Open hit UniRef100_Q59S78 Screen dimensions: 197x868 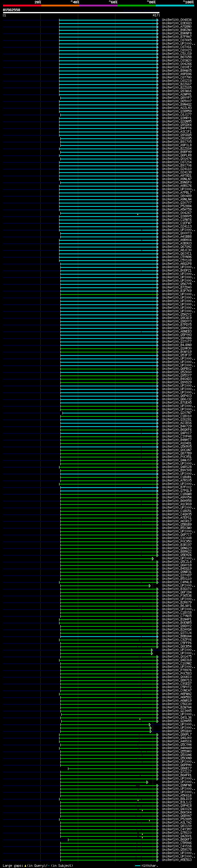click(177, 850)
